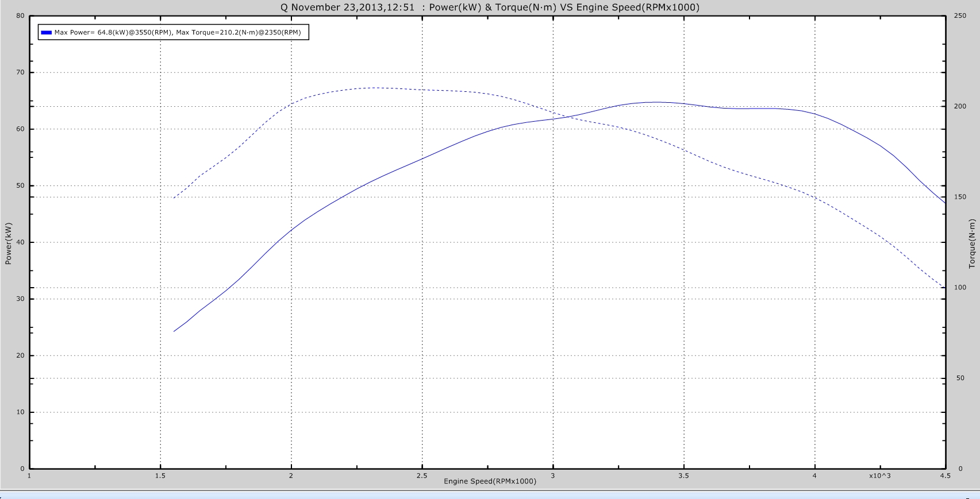Click the Engine Speed(RPMx1000) x-axis label
Image resolution: width=980 pixels, height=499 pixels.
[x=490, y=481]
